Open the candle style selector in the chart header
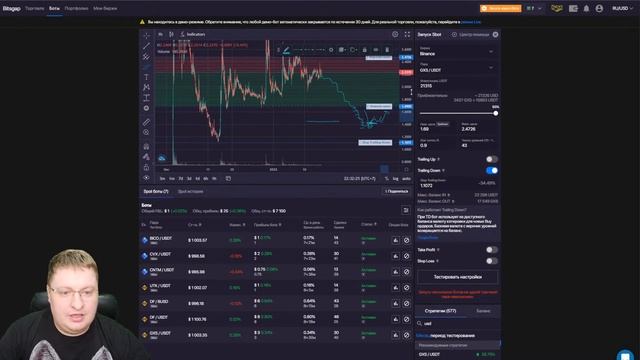Screen dimensions: 640x360 [171, 34]
